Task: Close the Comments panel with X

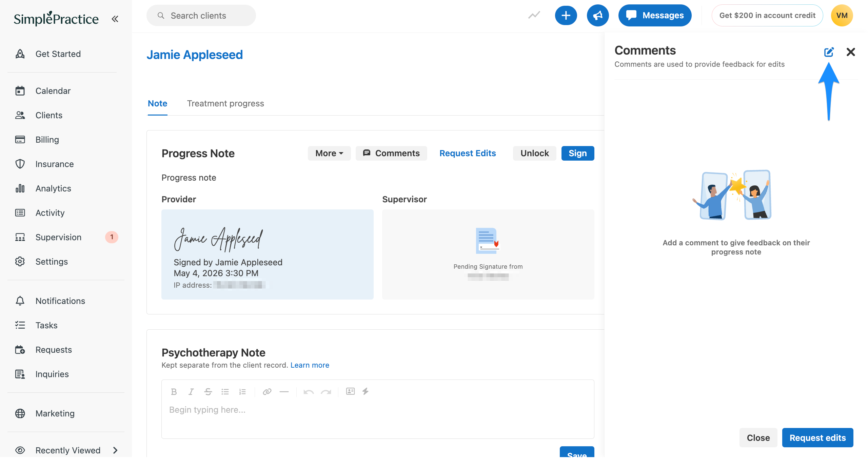Action: [x=851, y=52]
